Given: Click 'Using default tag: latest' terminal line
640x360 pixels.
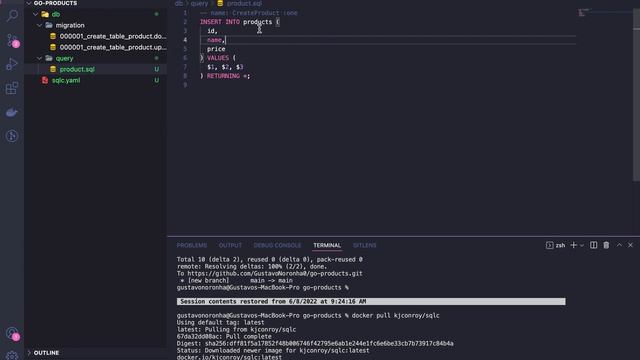Looking at the screenshot, I should coord(220,322).
